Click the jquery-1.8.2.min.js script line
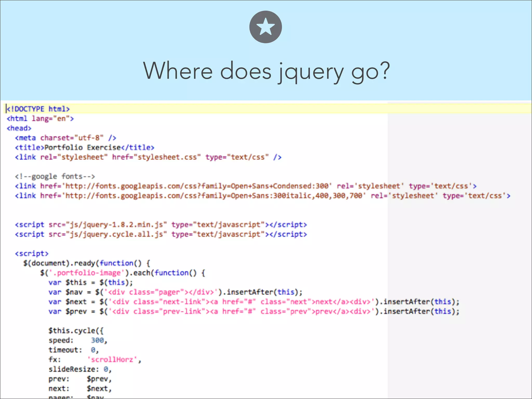532x399 pixels. [x=161, y=225]
